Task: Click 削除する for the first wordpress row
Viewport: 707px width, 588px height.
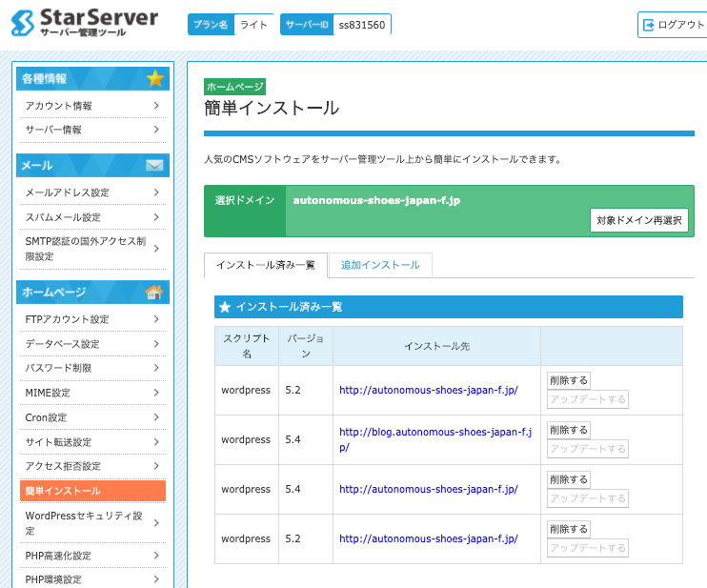Action: [x=569, y=380]
